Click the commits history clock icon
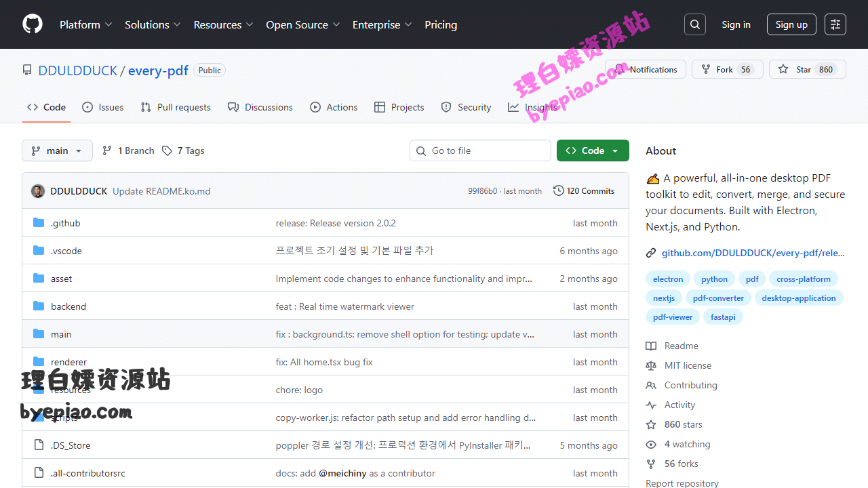The width and height of the screenshot is (868, 488). 558,191
